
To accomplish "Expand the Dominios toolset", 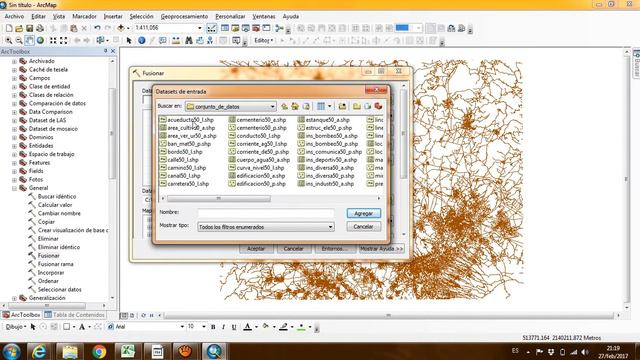I will point(14,138).
